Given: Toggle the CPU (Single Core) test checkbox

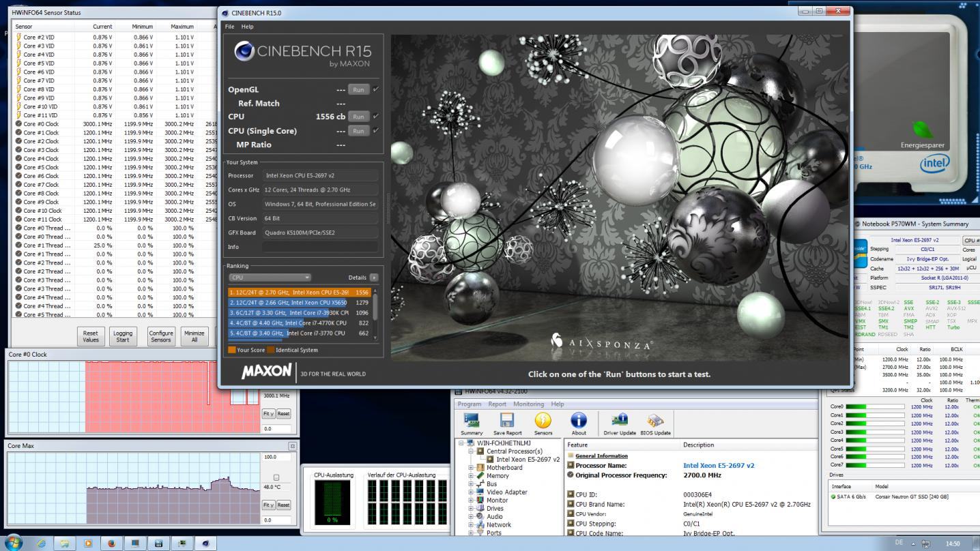Looking at the screenshot, I should [376, 130].
